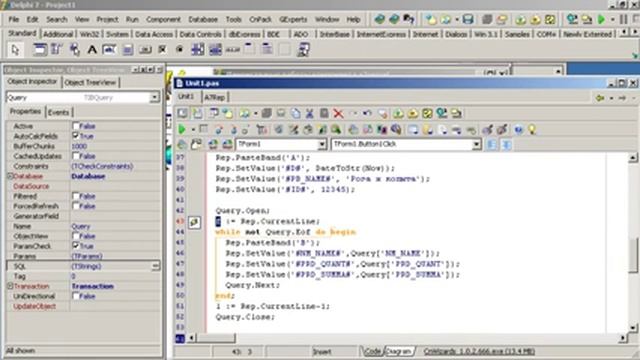Uncheck the AutoCalcFields property checkbox
This screenshot has width=640, height=360.
pyautogui.click(x=76, y=136)
